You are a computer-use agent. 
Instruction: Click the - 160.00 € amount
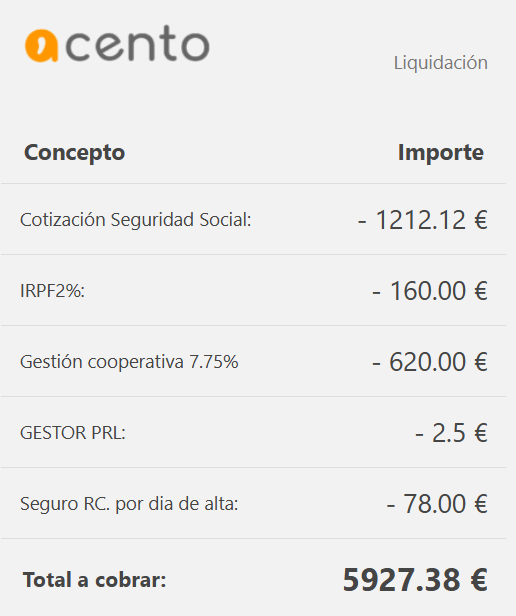pos(430,291)
